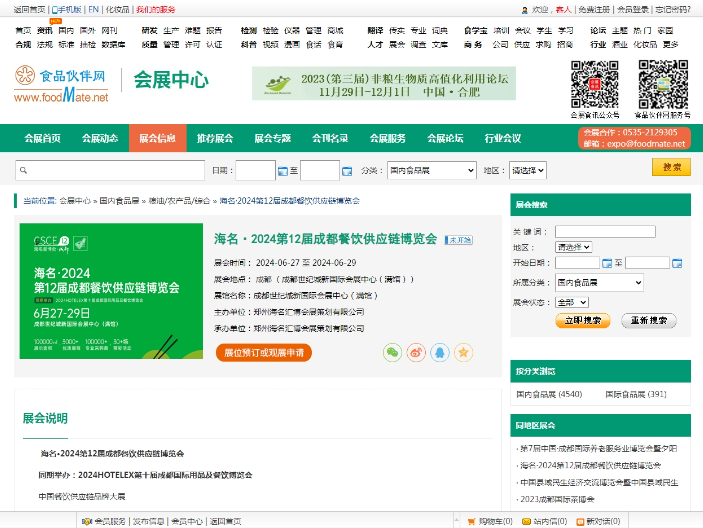Open sidebar 展会状态 status dropdown
This screenshot has height=528, width=703.
coord(572,302)
